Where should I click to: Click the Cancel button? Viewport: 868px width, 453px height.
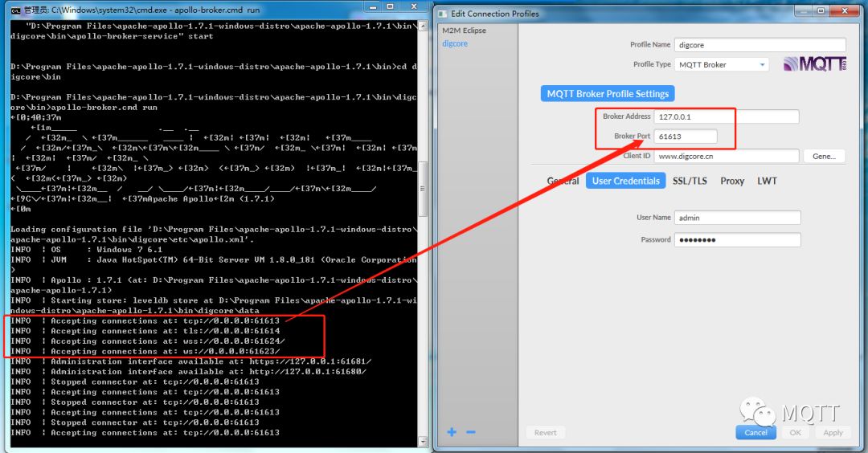tap(755, 433)
